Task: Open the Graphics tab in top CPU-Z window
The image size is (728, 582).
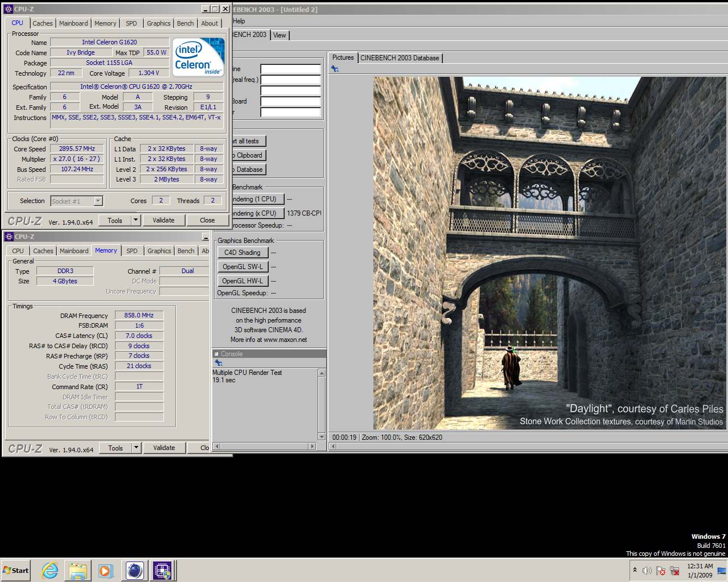Action: pyautogui.click(x=158, y=23)
